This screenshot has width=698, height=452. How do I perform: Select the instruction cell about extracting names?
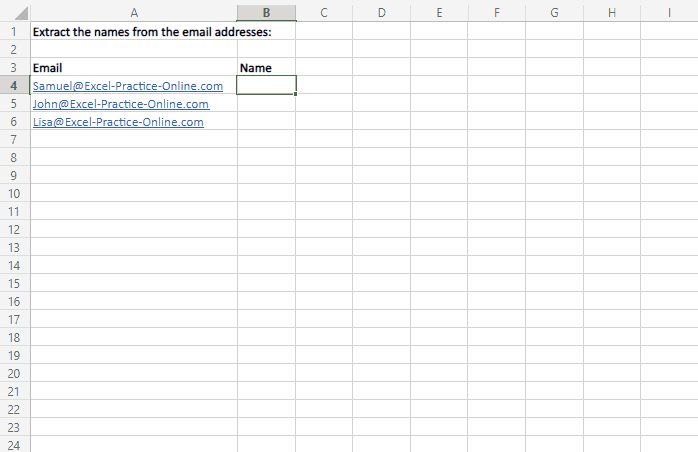click(x=133, y=31)
